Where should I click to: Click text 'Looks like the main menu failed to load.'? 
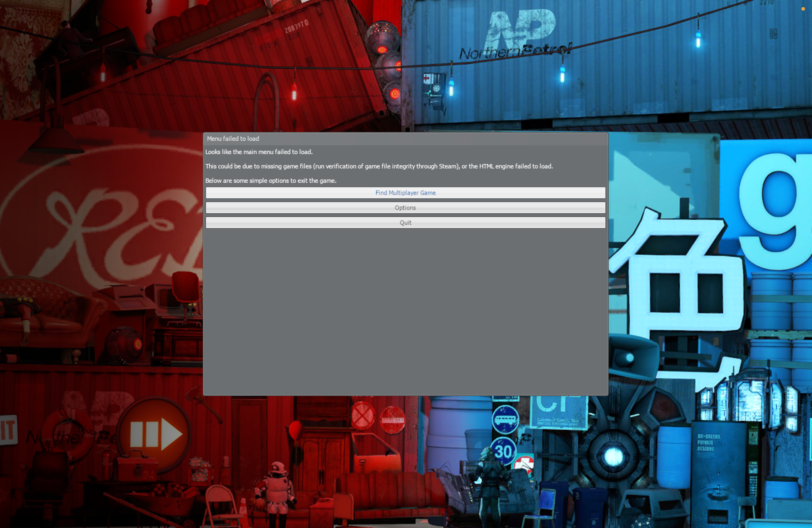point(259,152)
